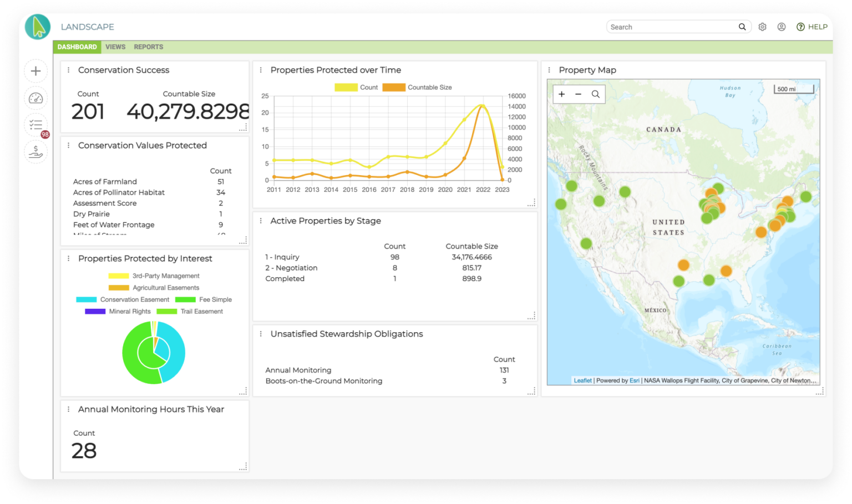Click the map search magnifier icon

(x=596, y=94)
